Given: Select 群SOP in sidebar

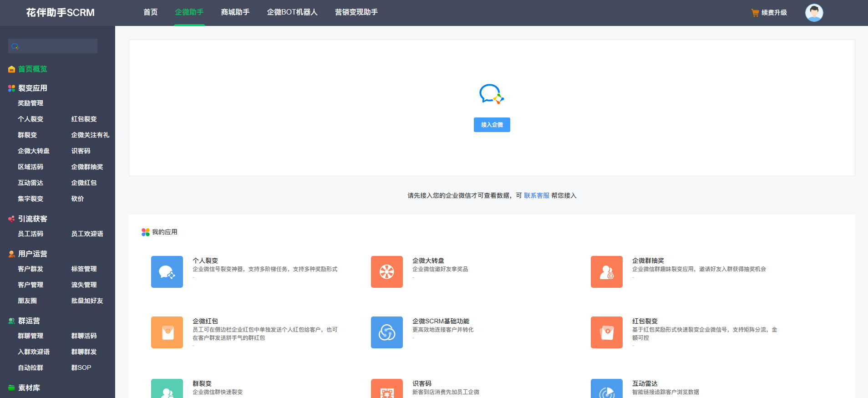Looking at the screenshot, I should 81,368.
